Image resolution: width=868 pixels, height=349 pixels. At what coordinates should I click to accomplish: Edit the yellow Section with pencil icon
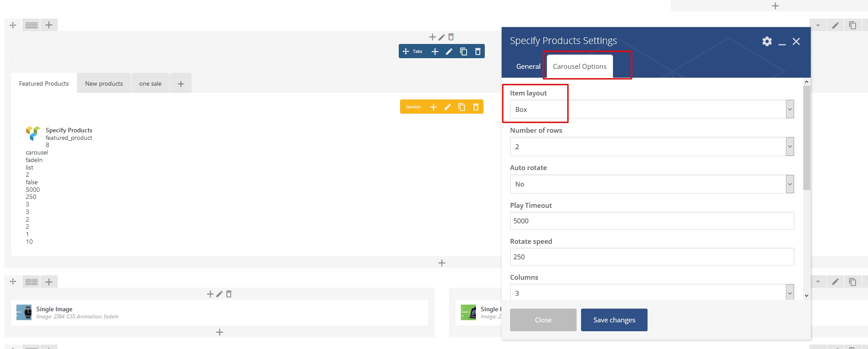tap(448, 107)
